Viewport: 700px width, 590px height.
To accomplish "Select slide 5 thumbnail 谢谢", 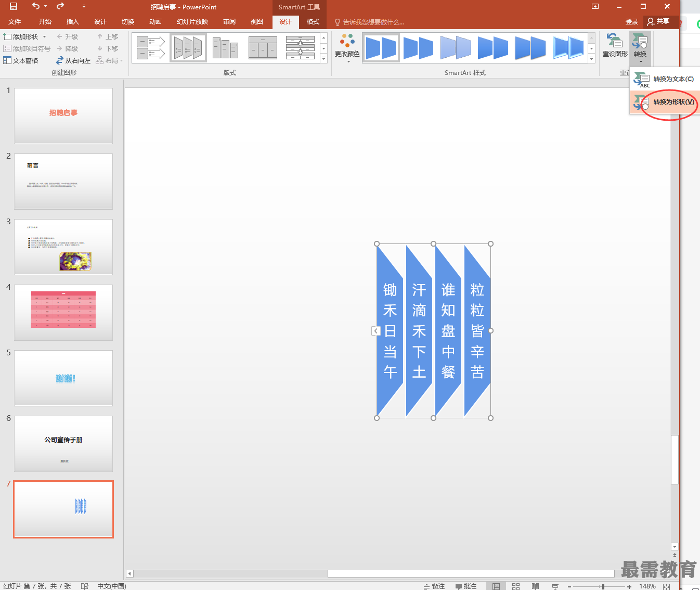I will 63,378.
